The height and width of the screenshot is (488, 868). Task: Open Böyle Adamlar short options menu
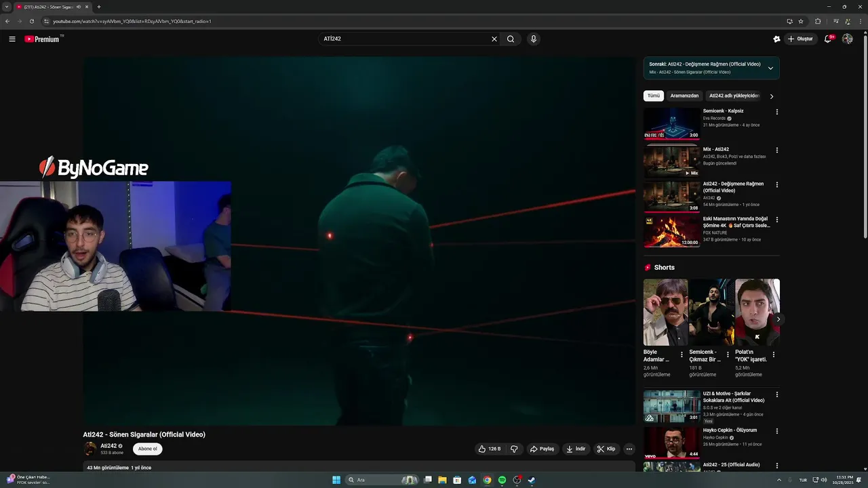[682, 354]
